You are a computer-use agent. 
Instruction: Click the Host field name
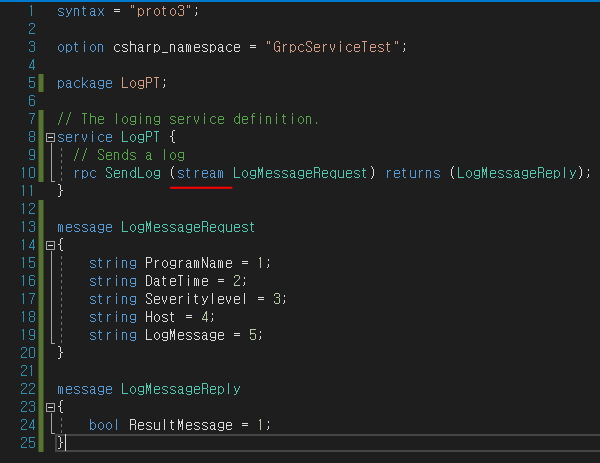tap(160, 317)
